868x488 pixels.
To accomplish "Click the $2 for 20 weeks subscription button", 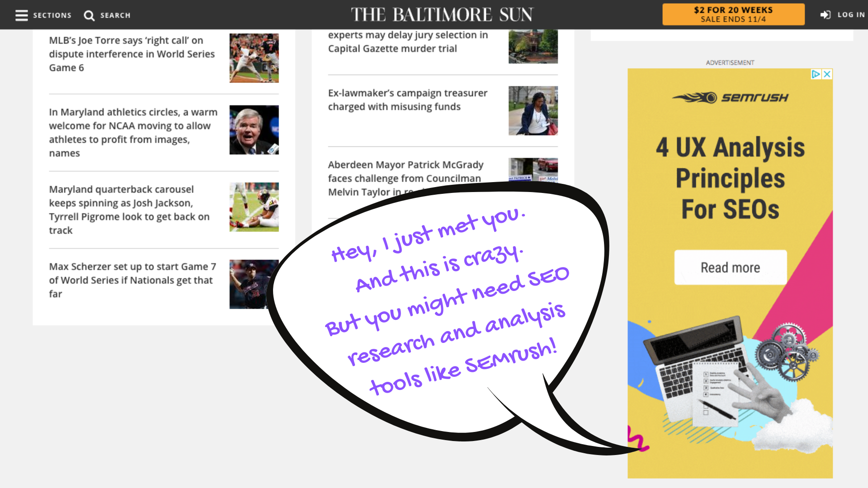I will (733, 14).
